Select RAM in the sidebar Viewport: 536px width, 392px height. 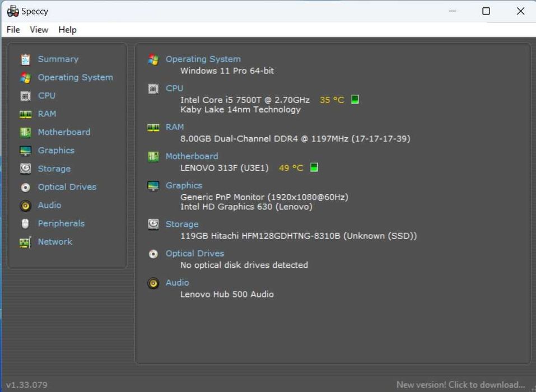pyautogui.click(x=47, y=114)
